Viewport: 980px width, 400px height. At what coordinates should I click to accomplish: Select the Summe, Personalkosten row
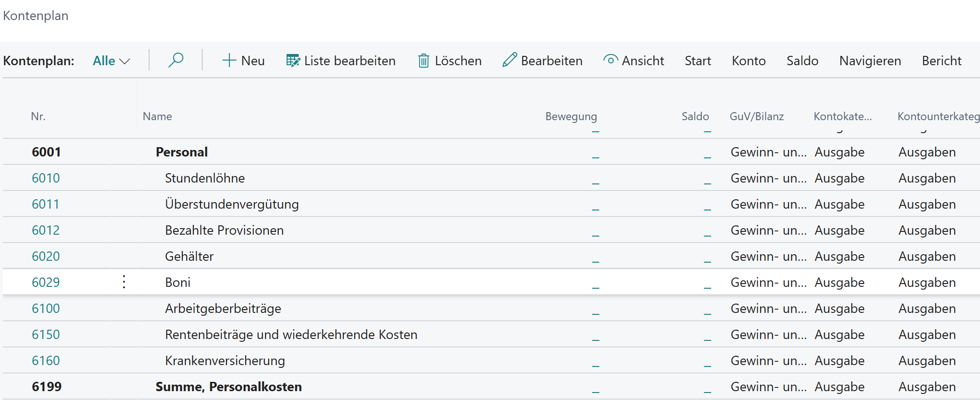coord(228,387)
